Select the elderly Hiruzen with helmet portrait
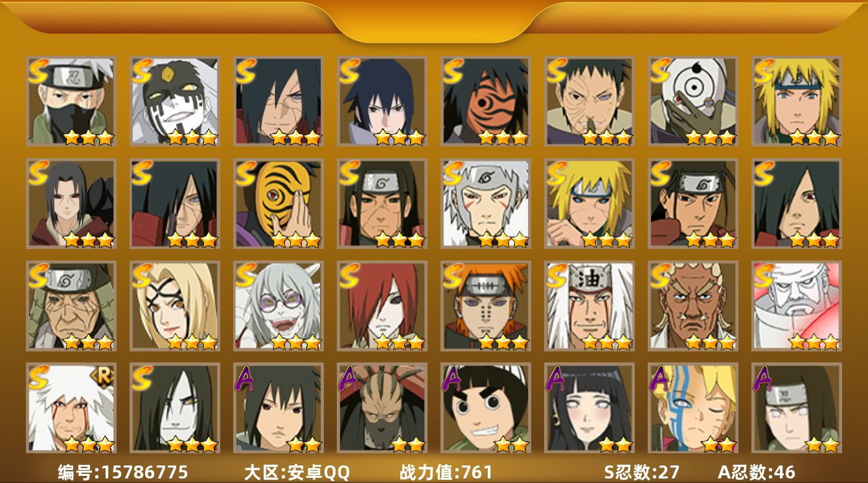The image size is (868, 483). 71,305
